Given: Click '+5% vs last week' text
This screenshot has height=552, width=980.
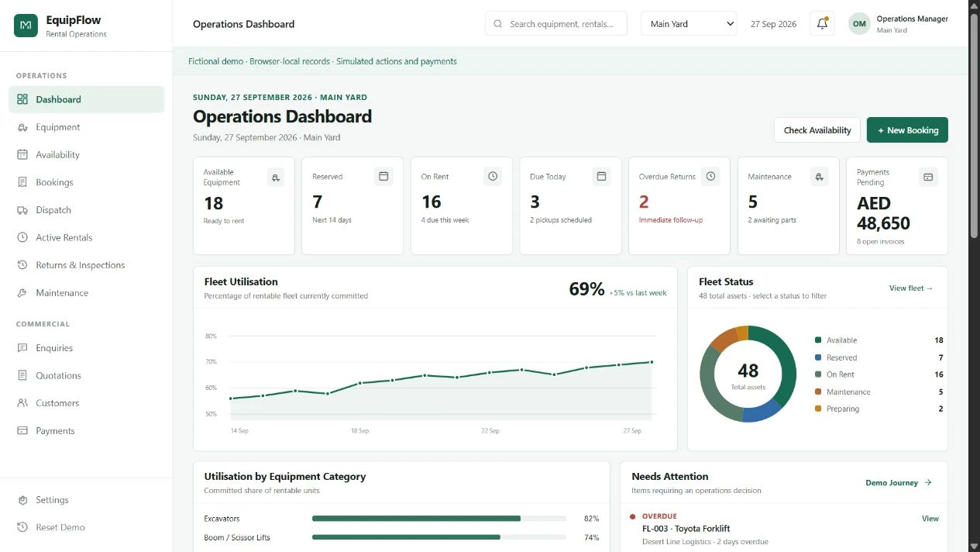Looking at the screenshot, I should pyautogui.click(x=638, y=293).
